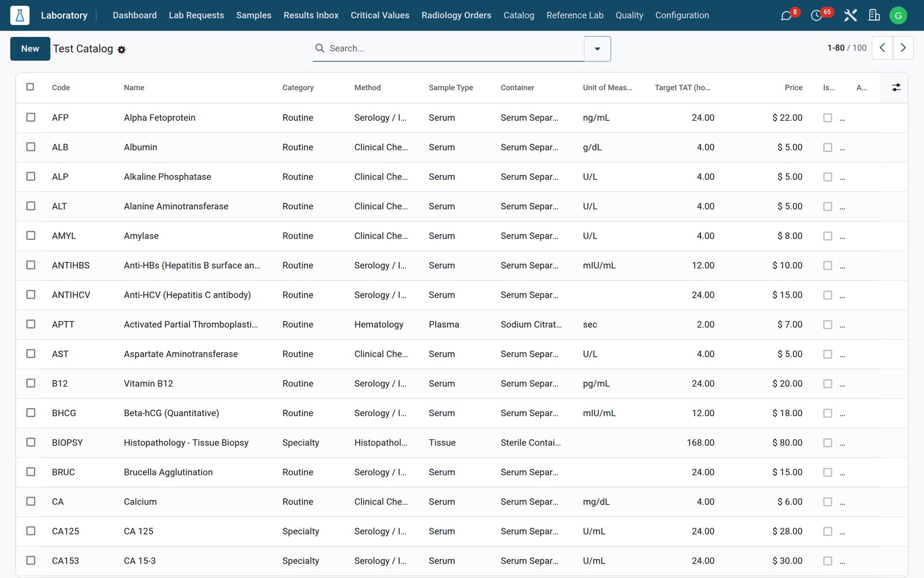This screenshot has width=924, height=578.
Task: Open the Quality menu
Action: click(x=629, y=15)
